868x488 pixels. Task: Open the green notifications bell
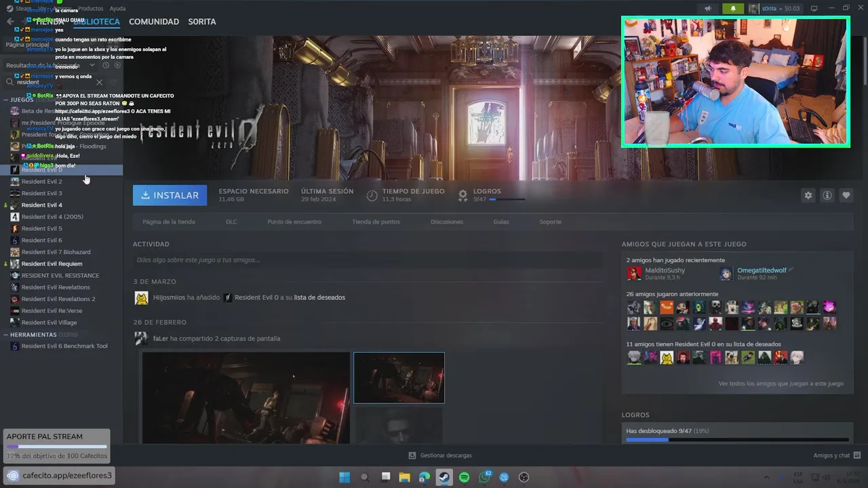(x=732, y=8)
